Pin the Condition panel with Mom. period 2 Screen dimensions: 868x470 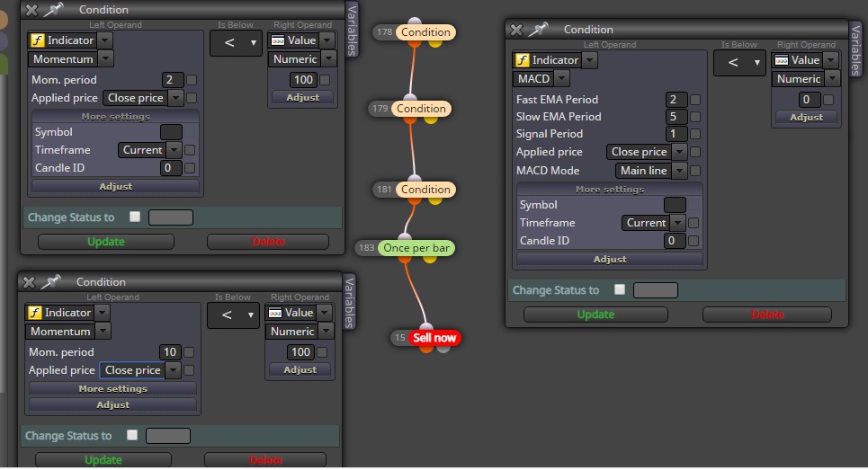point(54,9)
